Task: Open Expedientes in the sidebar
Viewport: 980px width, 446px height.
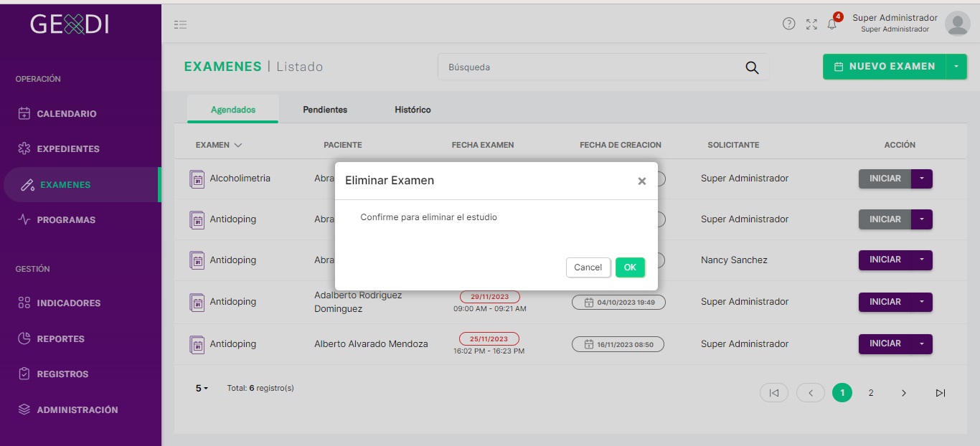Action: point(68,149)
